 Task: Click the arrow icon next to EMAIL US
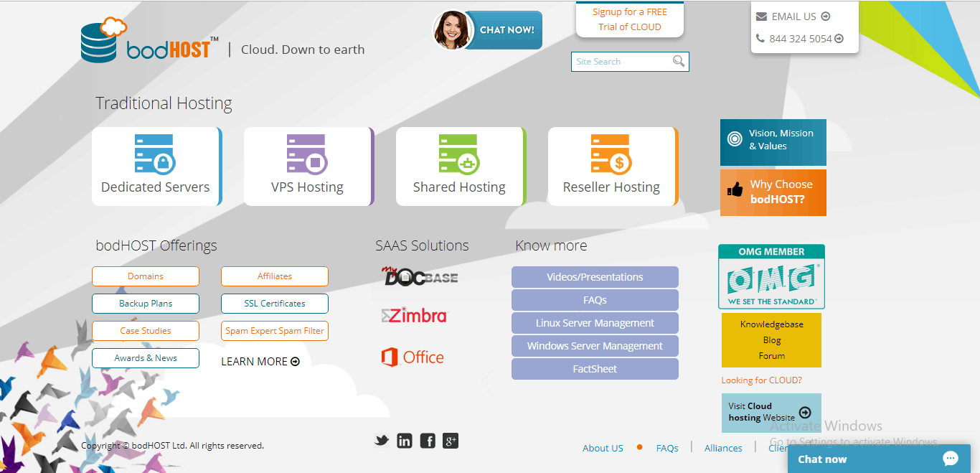coord(825,17)
